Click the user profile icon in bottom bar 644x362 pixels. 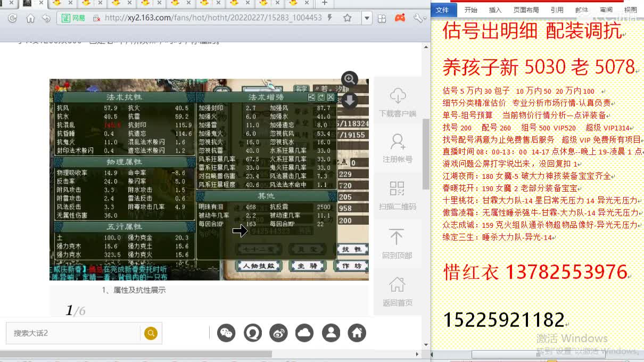coord(331,333)
